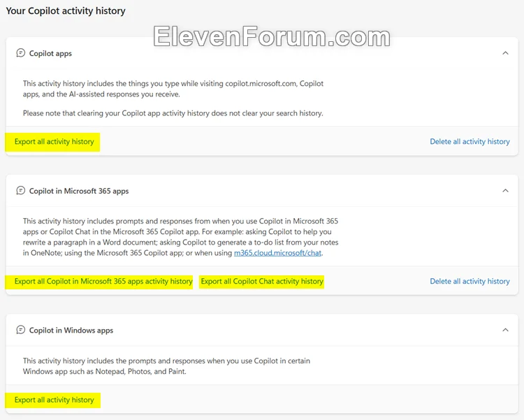Viewport: 524px width, 420px height.
Task: Click the 'Copilot in Microsoft 365 apps' heading
Action: click(x=79, y=191)
